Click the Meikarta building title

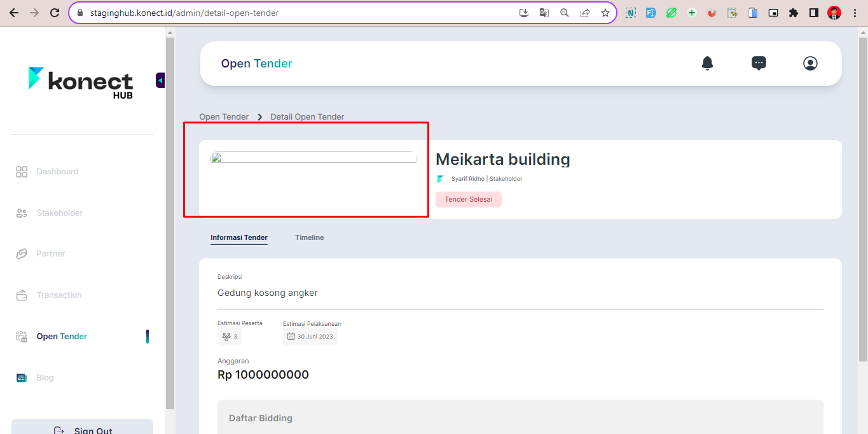(x=502, y=159)
